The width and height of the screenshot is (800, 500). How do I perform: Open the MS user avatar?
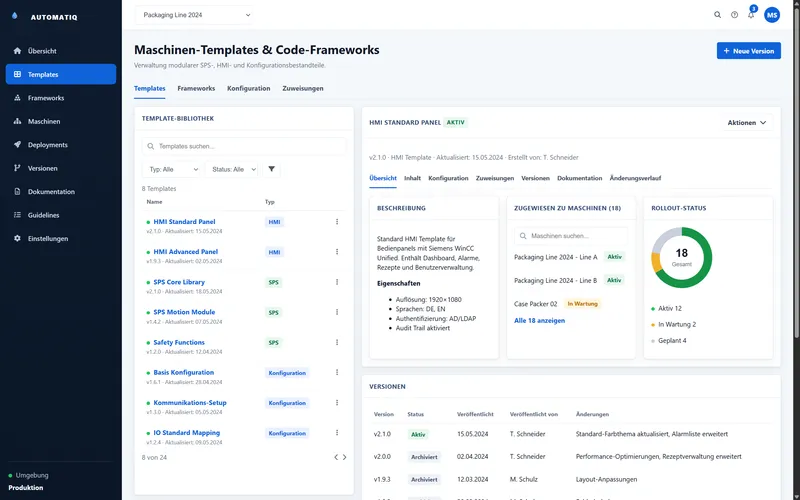point(772,15)
